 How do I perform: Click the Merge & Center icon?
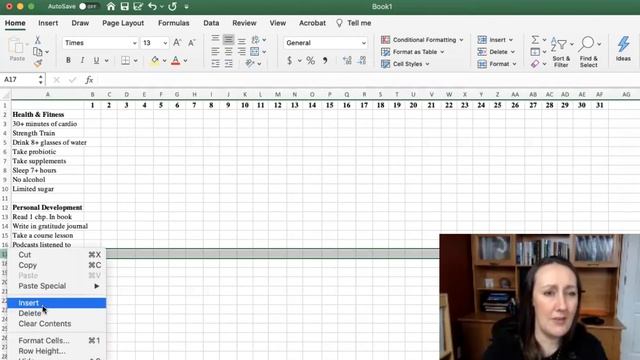tap(255, 51)
